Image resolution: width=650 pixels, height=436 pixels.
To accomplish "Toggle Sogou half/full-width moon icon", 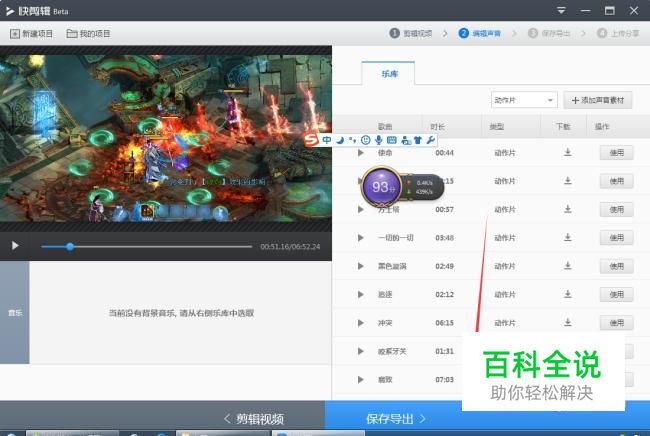I will pos(340,140).
